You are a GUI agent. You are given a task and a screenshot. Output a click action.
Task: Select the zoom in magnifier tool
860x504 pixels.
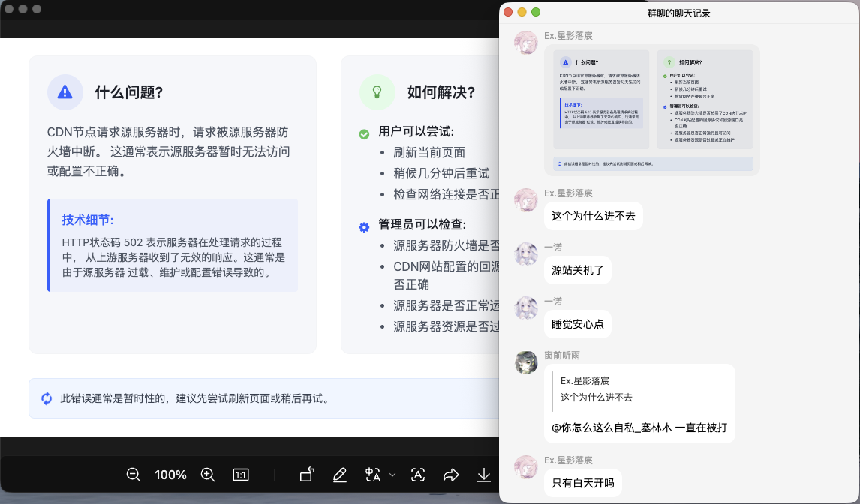[208, 475]
